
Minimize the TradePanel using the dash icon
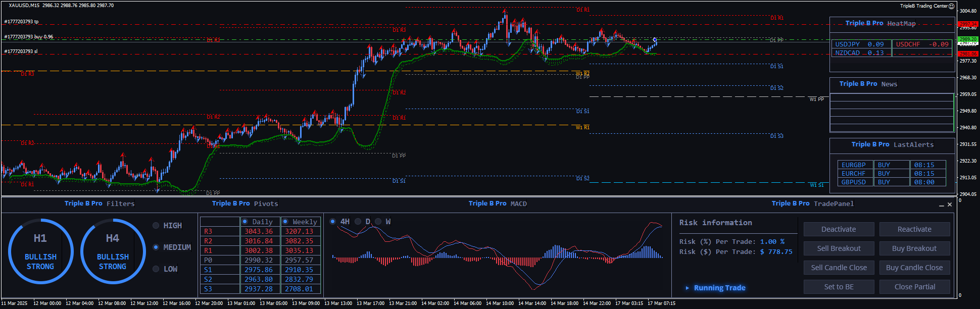pos(941,205)
